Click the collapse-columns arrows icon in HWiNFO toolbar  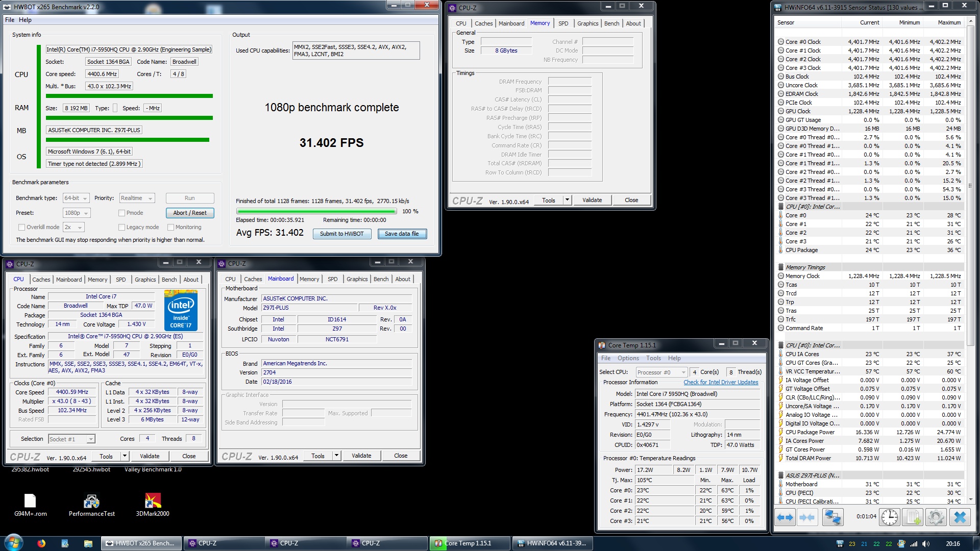click(x=807, y=517)
